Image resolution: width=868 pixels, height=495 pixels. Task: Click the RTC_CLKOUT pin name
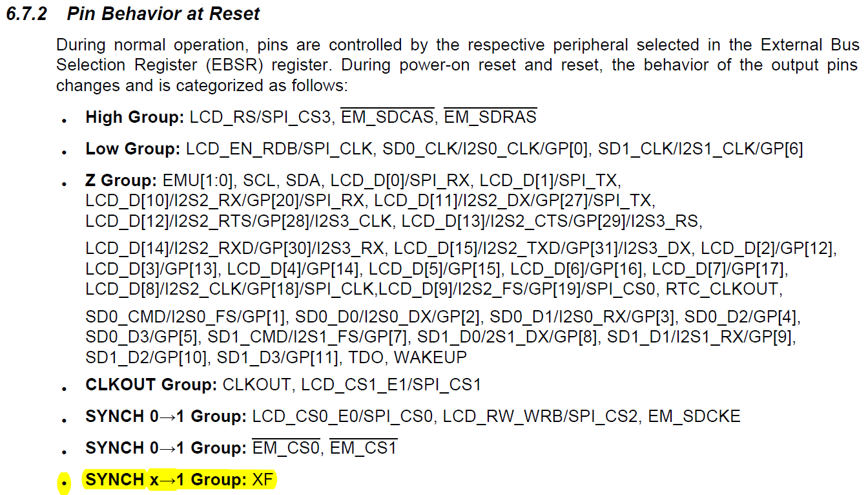(x=724, y=288)
